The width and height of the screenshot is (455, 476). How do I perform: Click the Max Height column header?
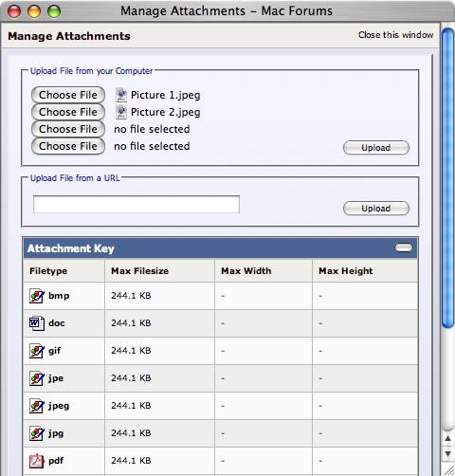(365, 271)
